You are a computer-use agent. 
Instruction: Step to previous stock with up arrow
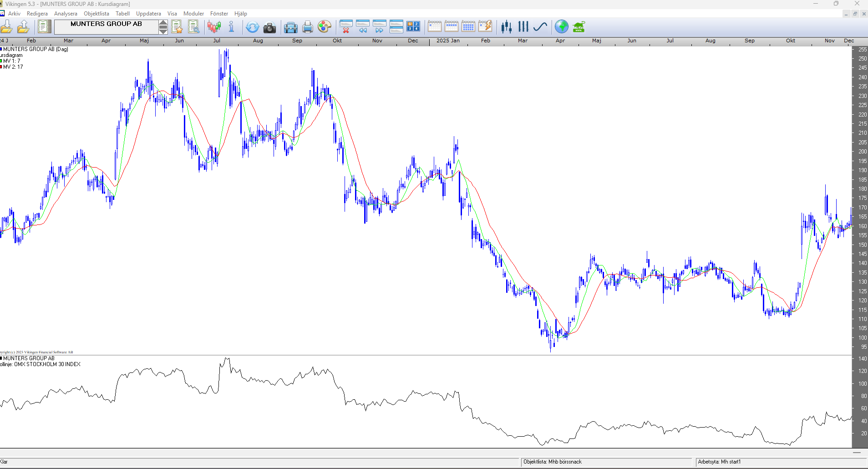pyautogui.click(x=163, y=23)
